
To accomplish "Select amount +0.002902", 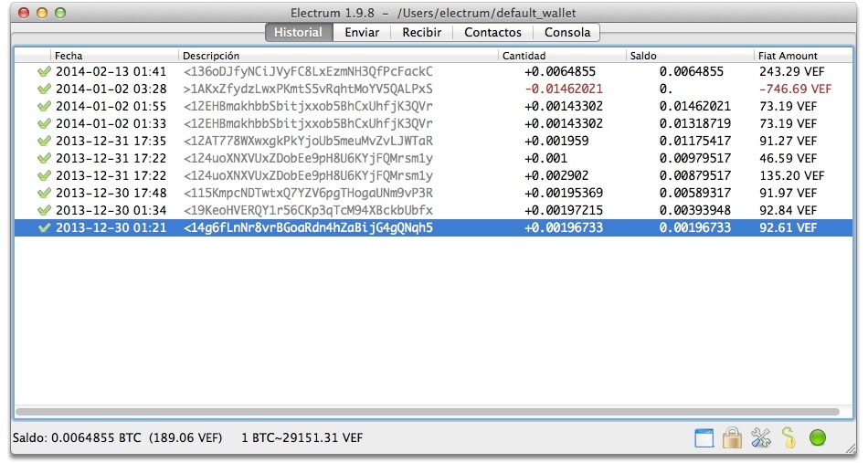I will pos(556,175).
